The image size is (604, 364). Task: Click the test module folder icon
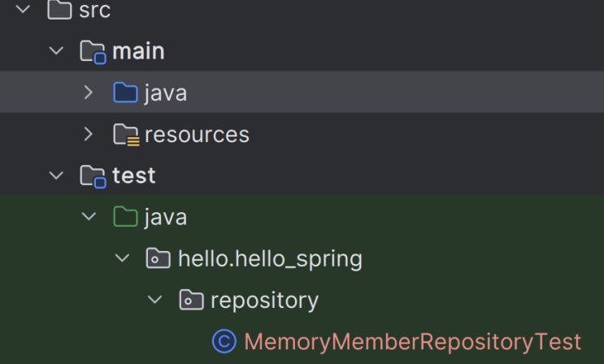tap(93, 175)
